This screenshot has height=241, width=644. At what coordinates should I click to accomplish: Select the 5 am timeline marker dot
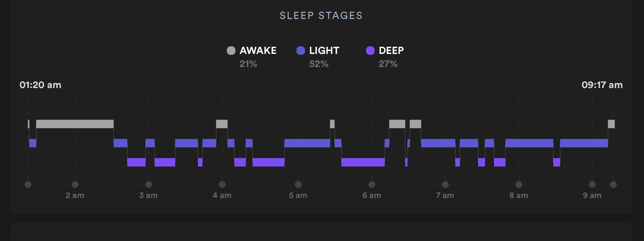coord(298,185)
